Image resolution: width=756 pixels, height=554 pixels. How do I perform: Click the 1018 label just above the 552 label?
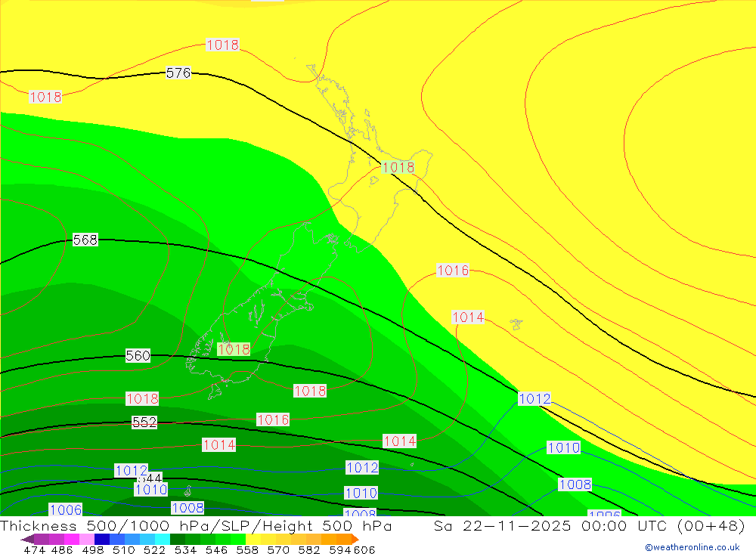click(x=142, y=399)
